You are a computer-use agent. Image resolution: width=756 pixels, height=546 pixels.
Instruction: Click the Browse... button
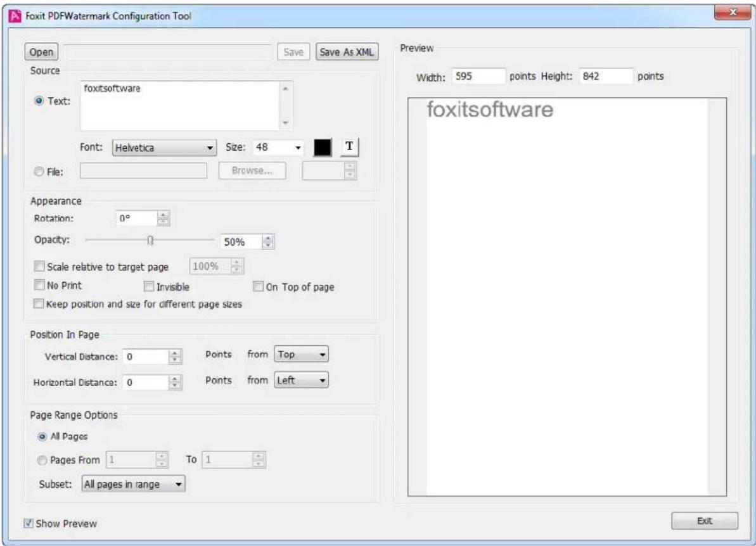point(252,170)
